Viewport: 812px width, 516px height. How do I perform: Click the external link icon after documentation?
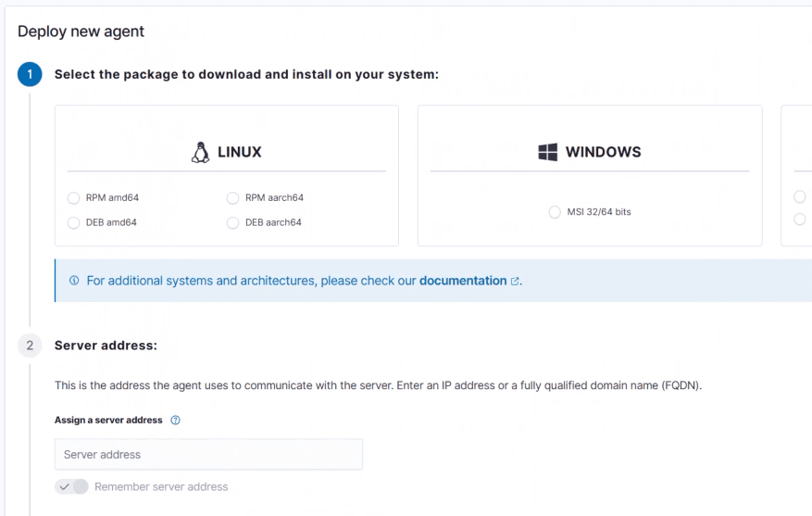tap(515, 281)
